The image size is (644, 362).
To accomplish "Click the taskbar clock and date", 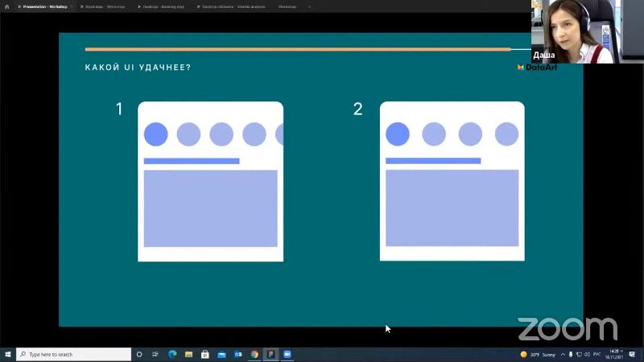I will [x=615, y=354].
